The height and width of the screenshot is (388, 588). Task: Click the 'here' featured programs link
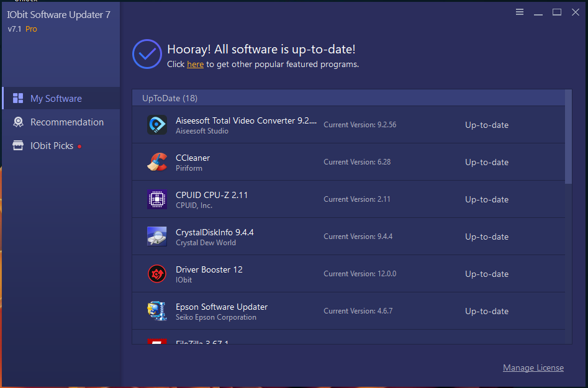tap(195, 65)
